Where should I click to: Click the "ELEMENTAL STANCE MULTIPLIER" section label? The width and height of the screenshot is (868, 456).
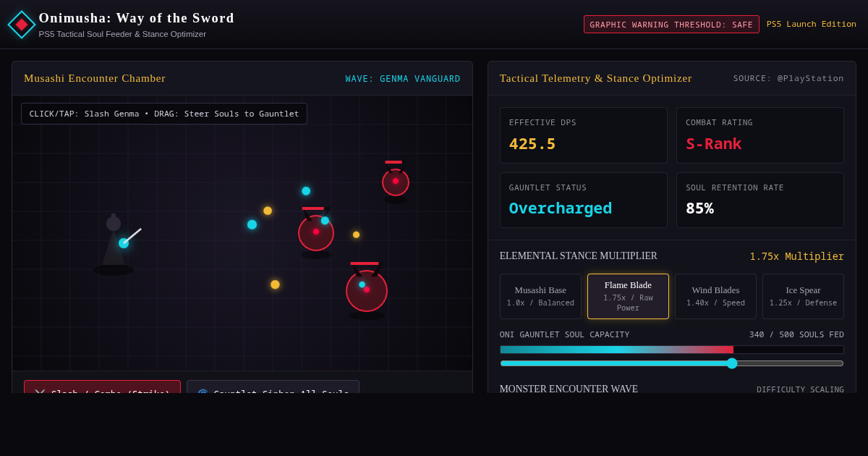(x=579, y=256)
